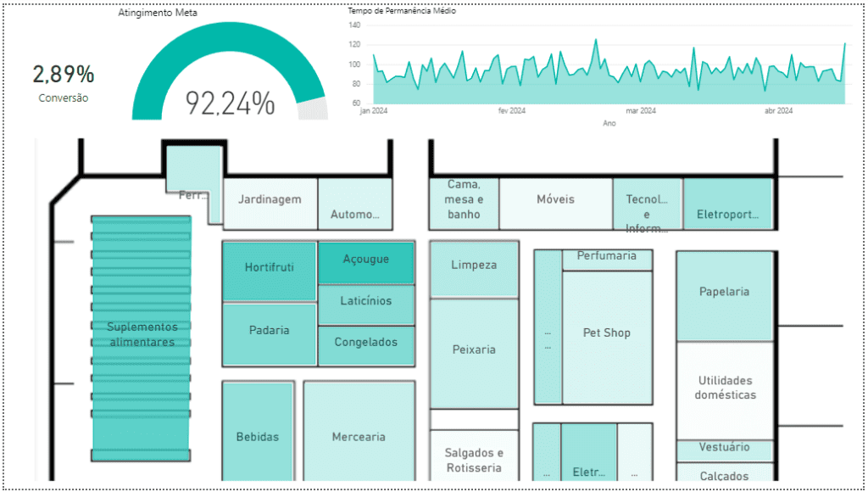Select the Mercearia area
Screen dimensions: 868x492
359,431
